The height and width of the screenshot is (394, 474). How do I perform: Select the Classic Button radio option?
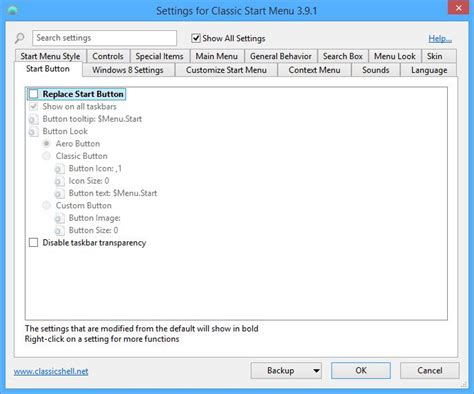pos(46,156)
